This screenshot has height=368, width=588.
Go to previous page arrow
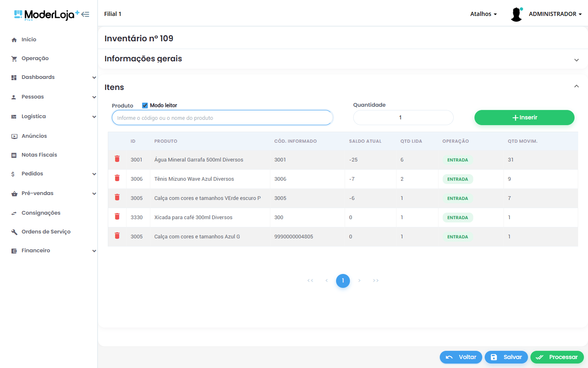(x=327, y=280)
